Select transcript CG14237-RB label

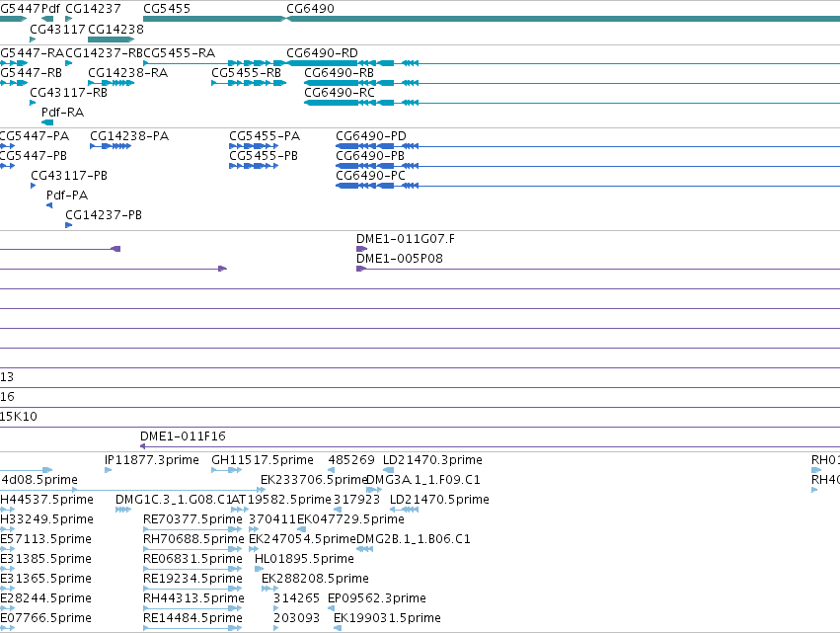[x=104, y=53]
